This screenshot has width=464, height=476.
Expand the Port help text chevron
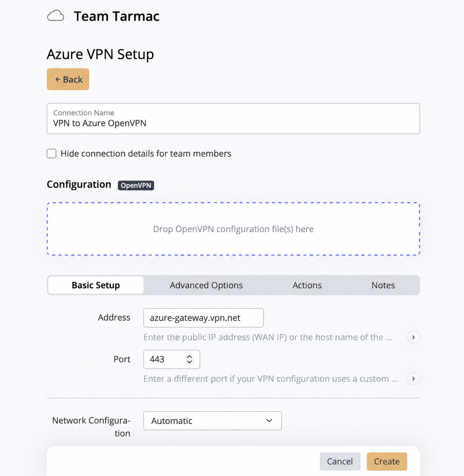413,379
